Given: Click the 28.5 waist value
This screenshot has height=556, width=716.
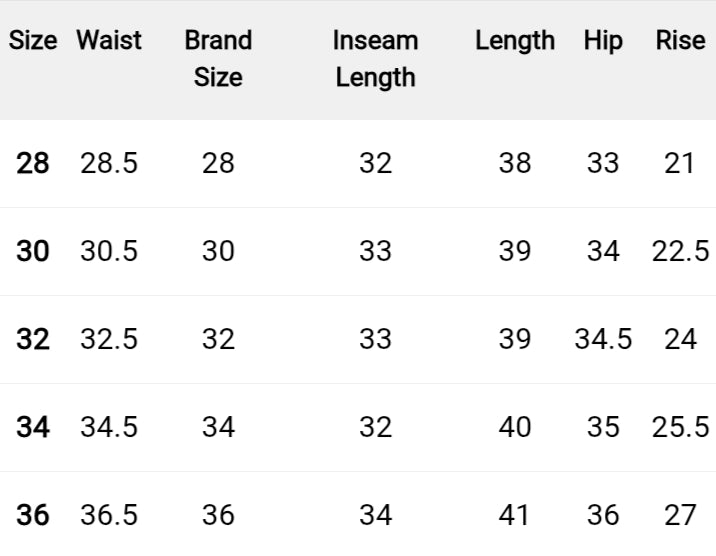Looking at the screenshot, I should [x=109, y=163].
